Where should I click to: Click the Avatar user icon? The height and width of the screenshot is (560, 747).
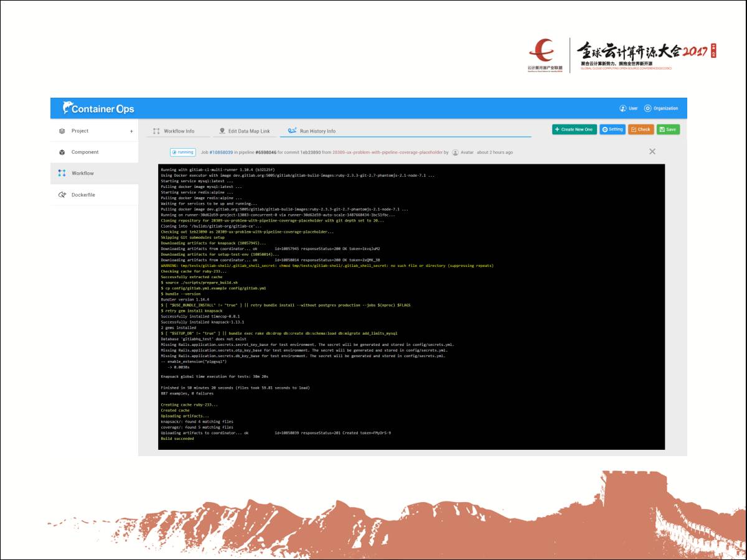click(x=456, y=152)
